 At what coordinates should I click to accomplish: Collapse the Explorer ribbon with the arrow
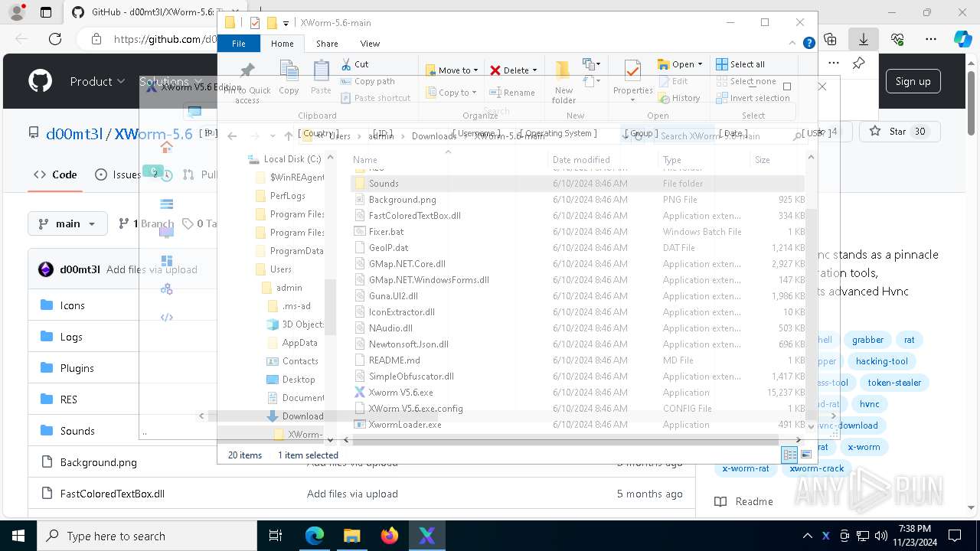pyautogui.click(x=793, y=44)
